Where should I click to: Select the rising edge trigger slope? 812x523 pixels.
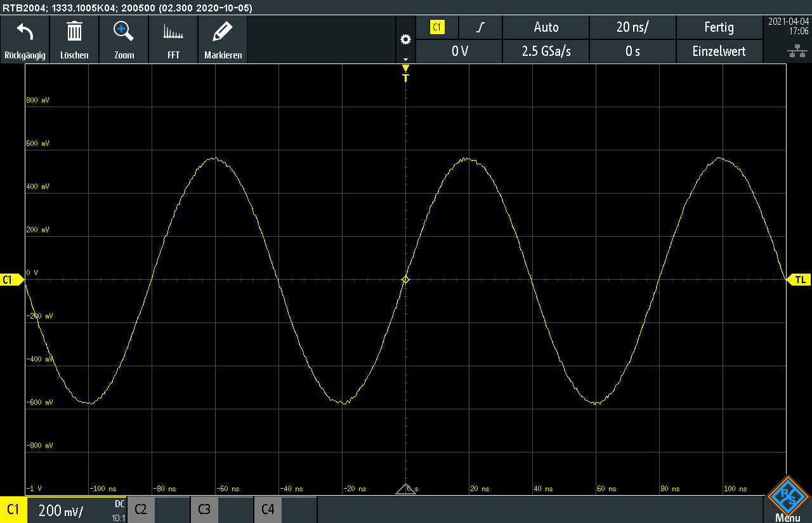tap(481, 27)
